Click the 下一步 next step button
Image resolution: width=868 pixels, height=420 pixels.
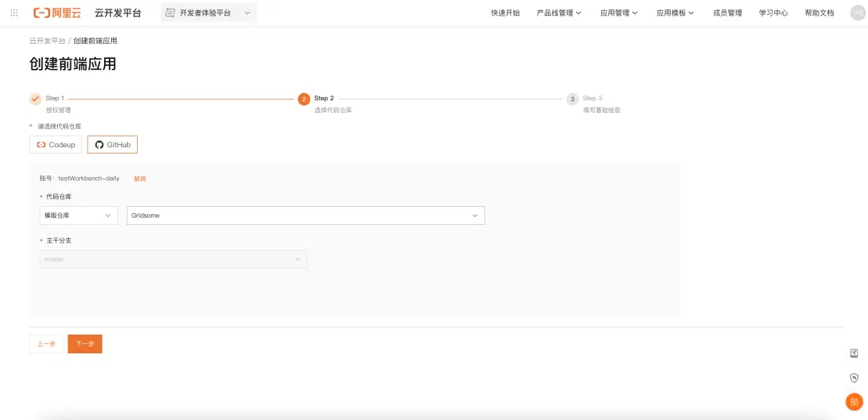pos(85,344)
